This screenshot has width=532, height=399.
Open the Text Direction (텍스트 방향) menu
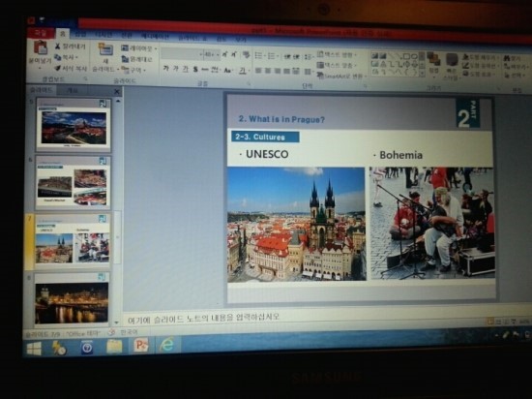coord(337,54)
